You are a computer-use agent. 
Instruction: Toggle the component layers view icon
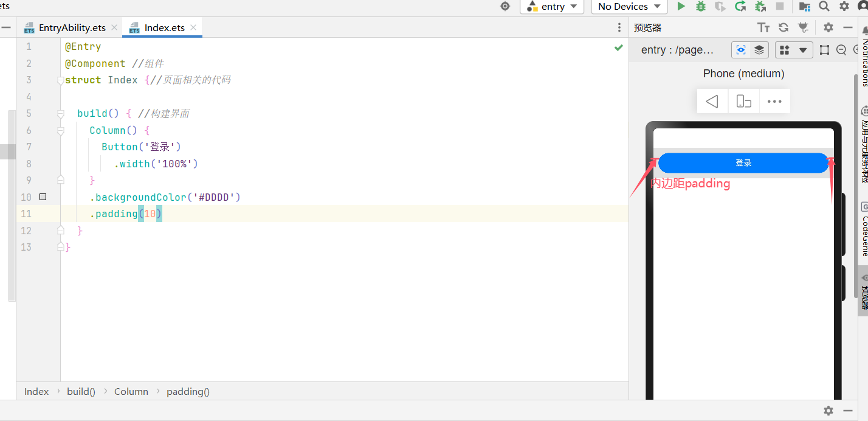[759, 50]
